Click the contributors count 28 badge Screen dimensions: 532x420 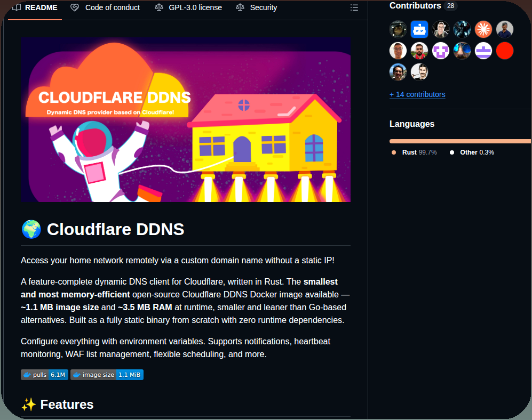(450, 6)
